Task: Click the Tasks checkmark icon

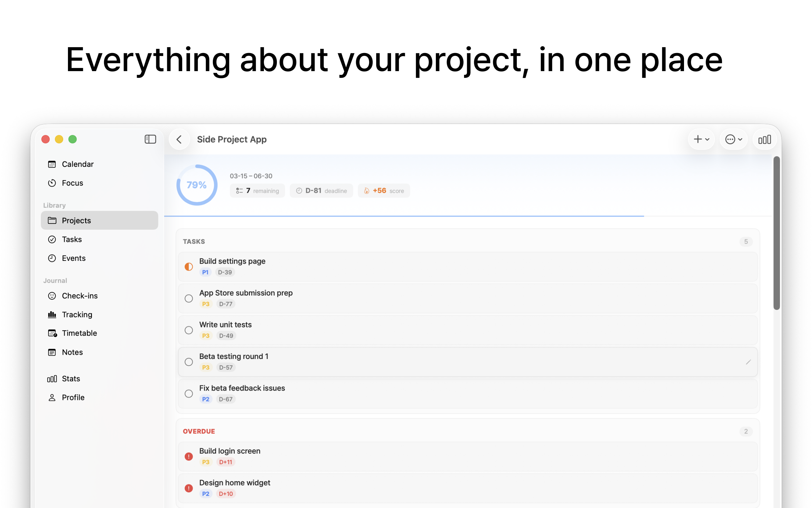Action: point(52,239)
